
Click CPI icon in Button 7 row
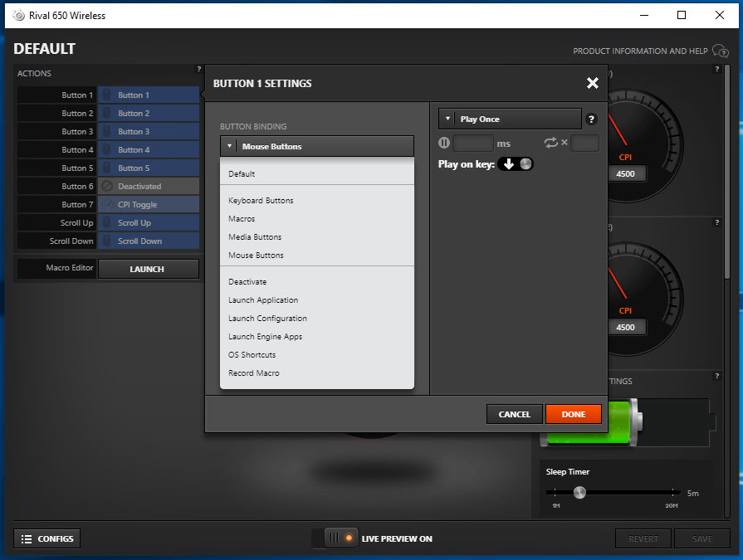tap(107, 204)
